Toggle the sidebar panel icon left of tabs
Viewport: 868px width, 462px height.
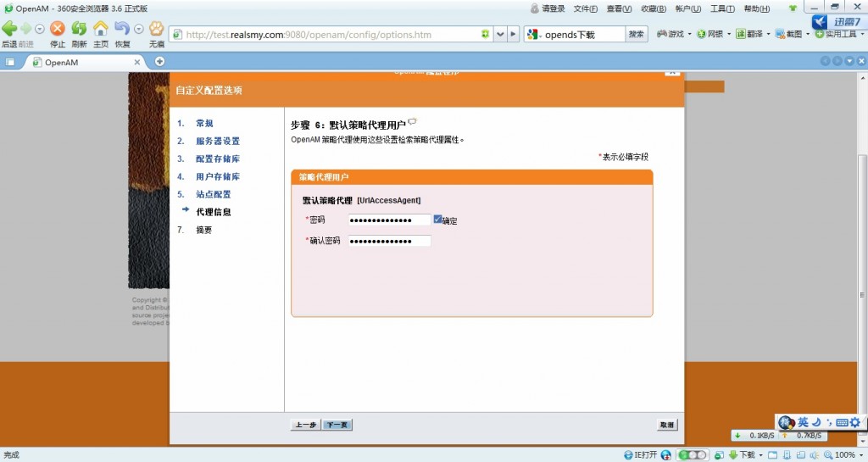(9, 62)
